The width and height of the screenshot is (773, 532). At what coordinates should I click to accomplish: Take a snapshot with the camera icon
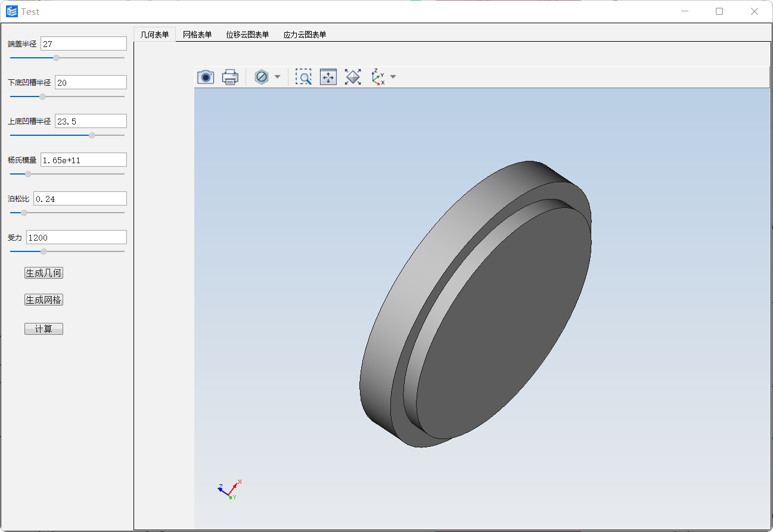206,77
